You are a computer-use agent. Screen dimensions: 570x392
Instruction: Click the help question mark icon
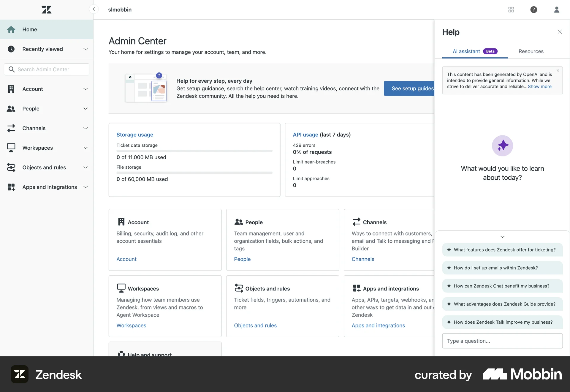pyautogui.click(x=533, y=10)
